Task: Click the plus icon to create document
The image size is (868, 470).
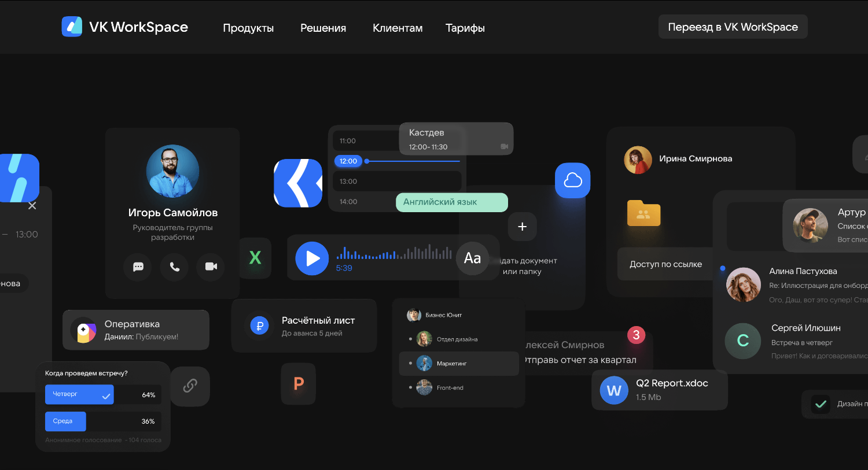Action: pos(522,227)
